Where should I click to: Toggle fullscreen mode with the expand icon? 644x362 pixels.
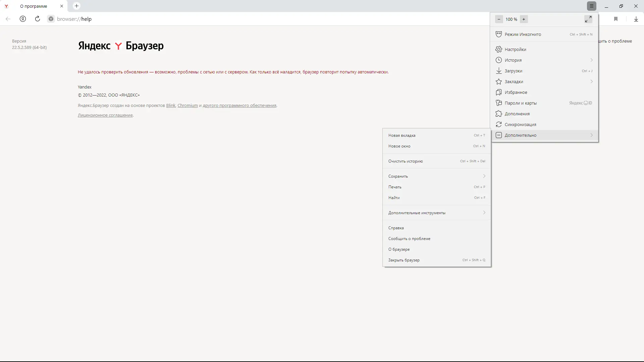[x=588, y=19]
